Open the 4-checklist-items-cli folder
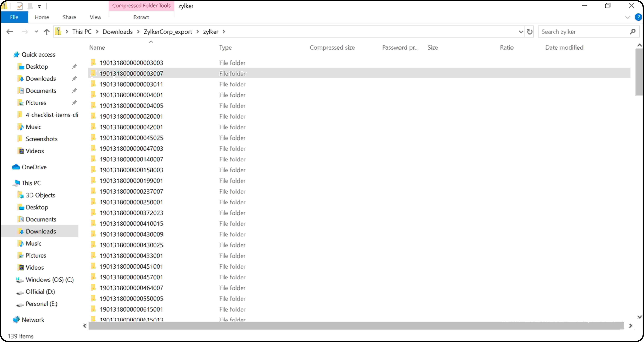Screen dimensions: 644x342 point(52,115)
